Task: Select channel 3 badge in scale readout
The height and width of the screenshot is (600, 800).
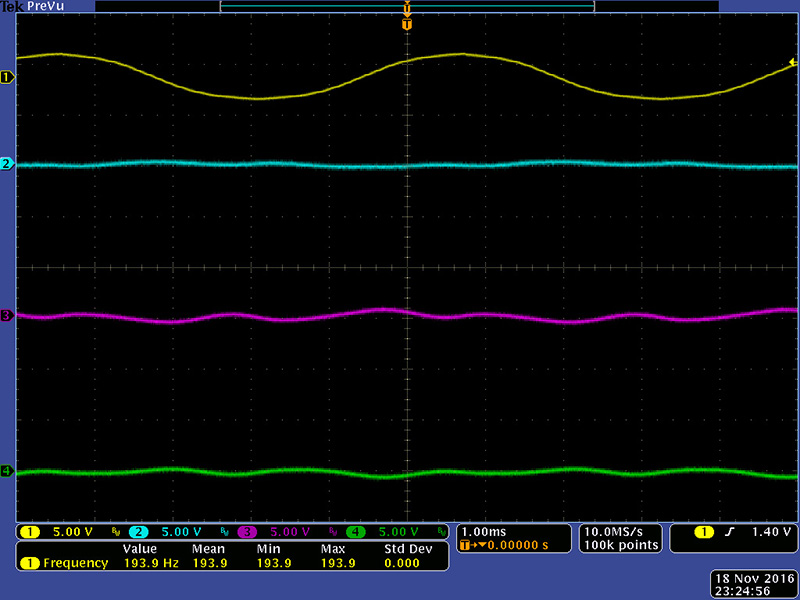Action: pos(247,532)
